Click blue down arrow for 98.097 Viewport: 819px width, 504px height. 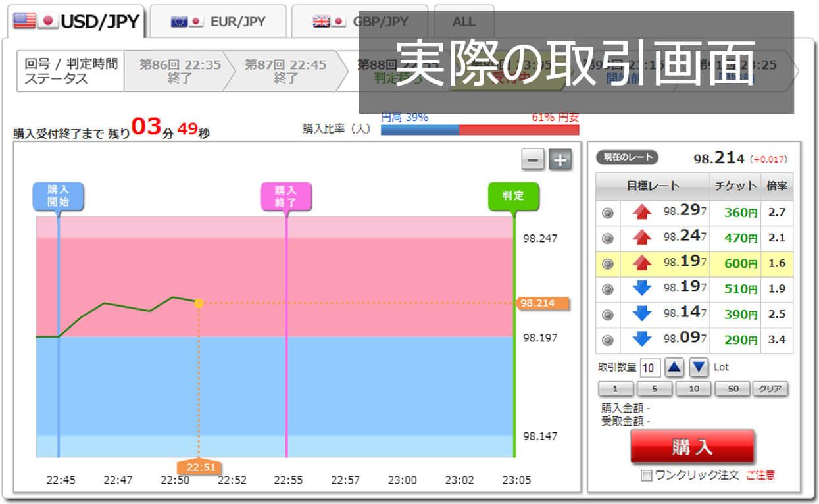(641, 340)
